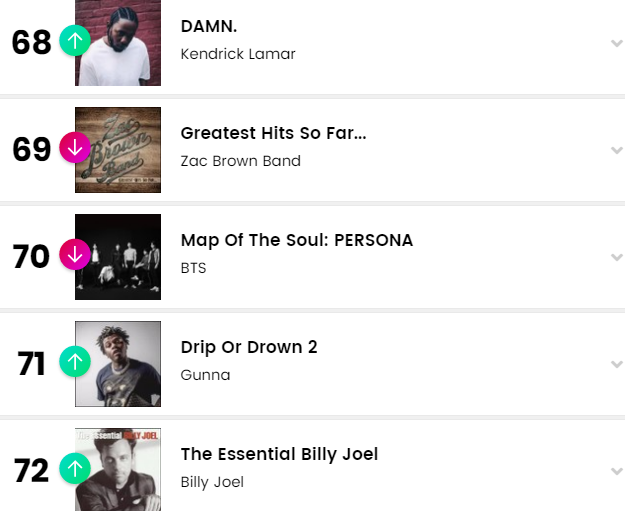Click the green up arrow for Billy Joel album
Viewport: 625px width, 511px height.
coord(75,468)
